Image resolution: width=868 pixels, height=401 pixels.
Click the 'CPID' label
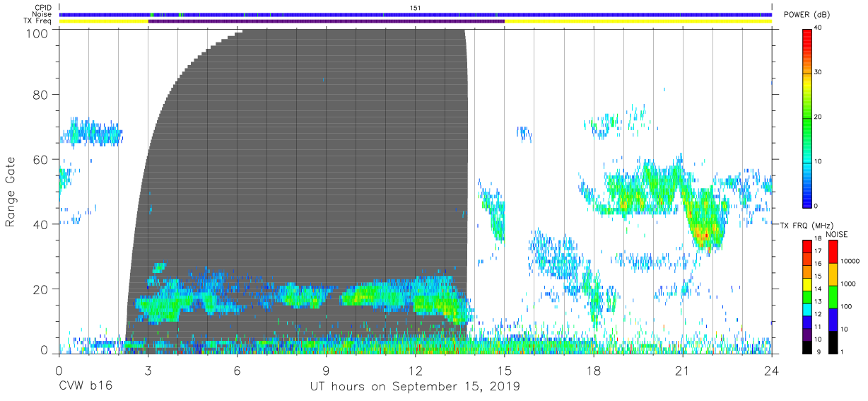coord(43,8)
